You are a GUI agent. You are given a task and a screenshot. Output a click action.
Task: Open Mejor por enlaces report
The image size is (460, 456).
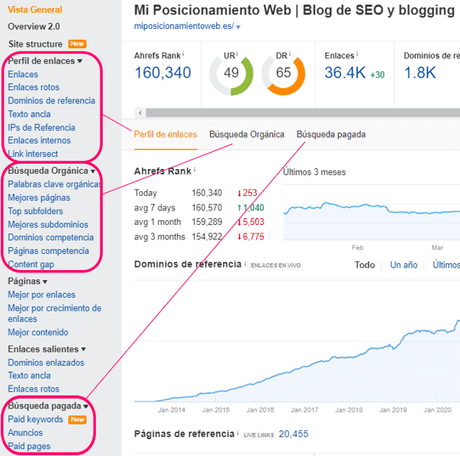[42, 295]
